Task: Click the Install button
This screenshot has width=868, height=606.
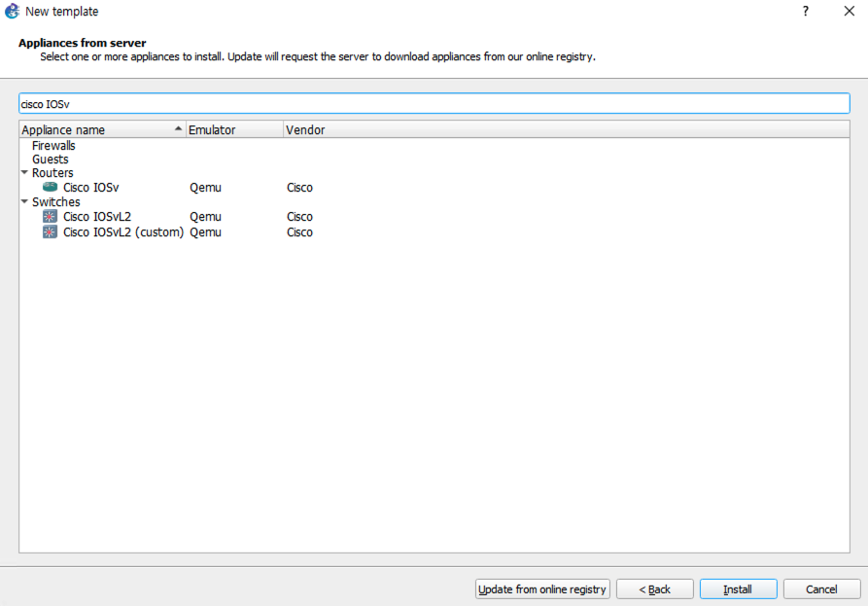Action: point(738,588)
